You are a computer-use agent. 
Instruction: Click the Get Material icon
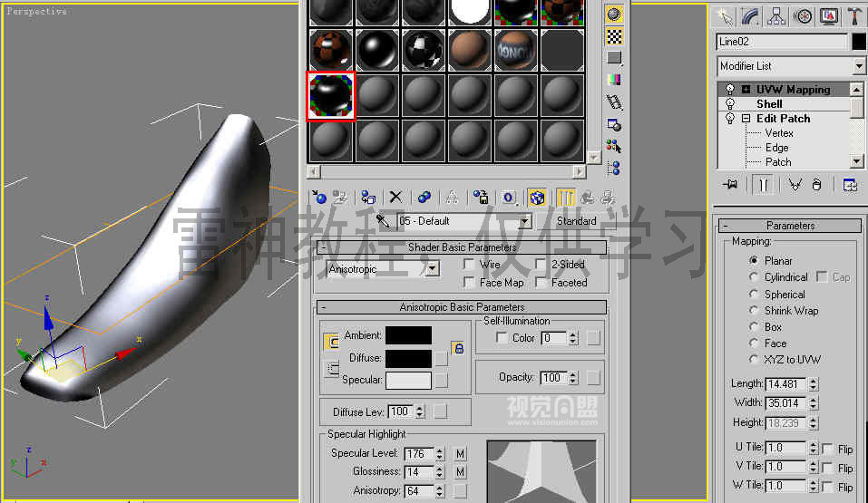click(318, 197)
